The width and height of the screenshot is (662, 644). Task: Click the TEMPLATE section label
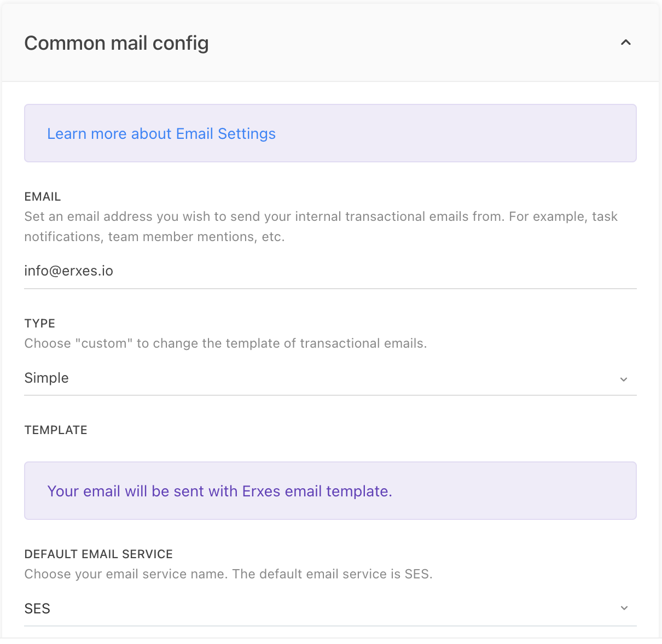56,430
